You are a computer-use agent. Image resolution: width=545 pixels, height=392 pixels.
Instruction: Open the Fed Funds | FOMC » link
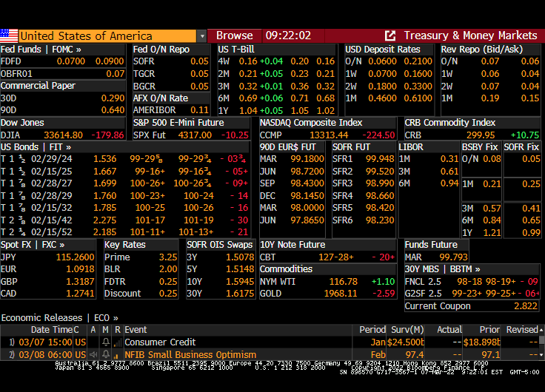(41, 50)
